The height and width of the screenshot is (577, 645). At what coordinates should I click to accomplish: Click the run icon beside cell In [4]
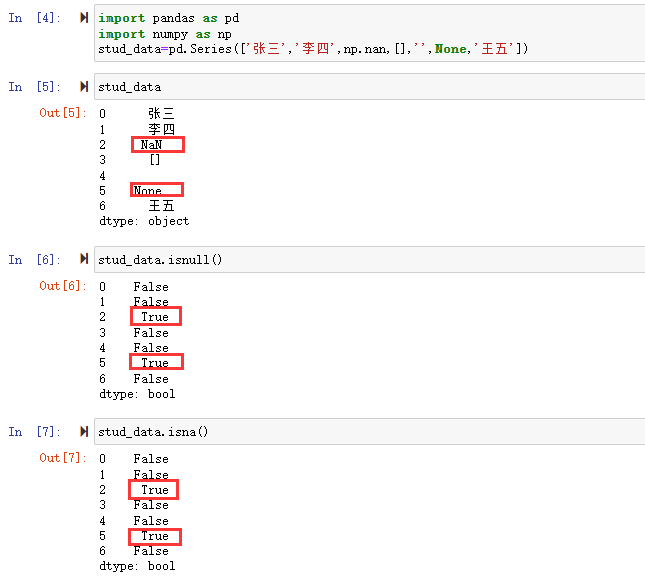pyautogui.click(x=84, y=19)
